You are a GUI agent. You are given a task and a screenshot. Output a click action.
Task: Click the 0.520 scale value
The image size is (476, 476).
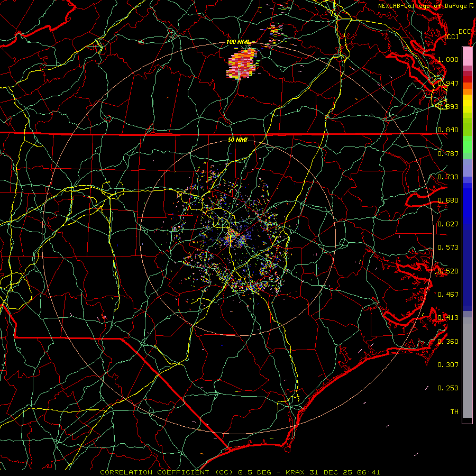[x=448, y=271]
